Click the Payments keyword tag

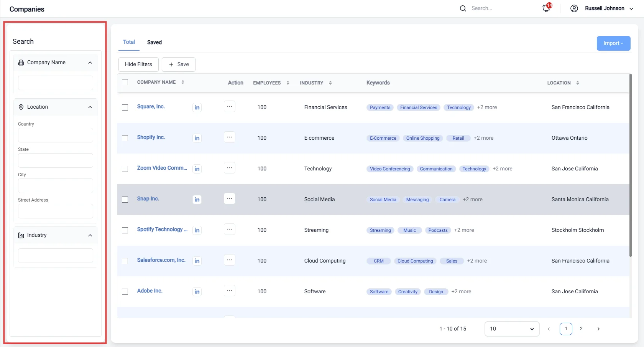pos(380,107)
